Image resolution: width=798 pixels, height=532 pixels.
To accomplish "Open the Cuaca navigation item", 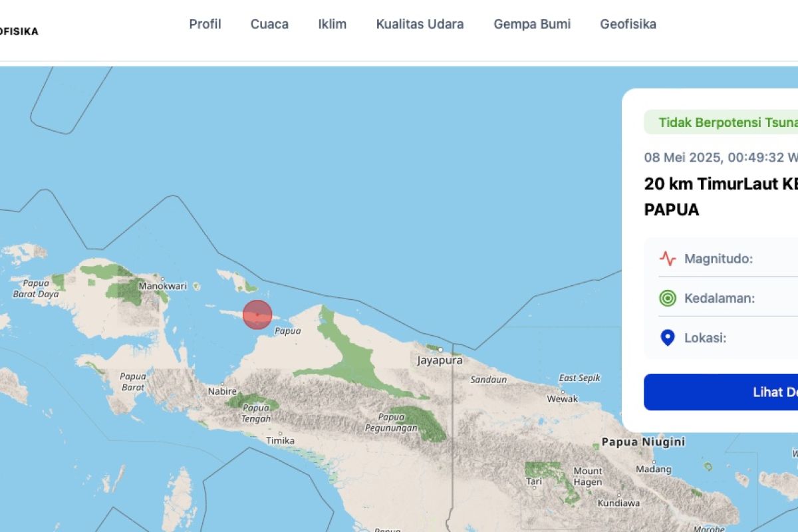I will click(x=269, y=25).
